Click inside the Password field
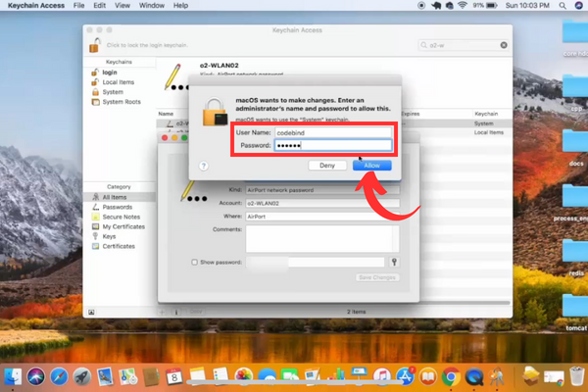 tap(333, 145)
